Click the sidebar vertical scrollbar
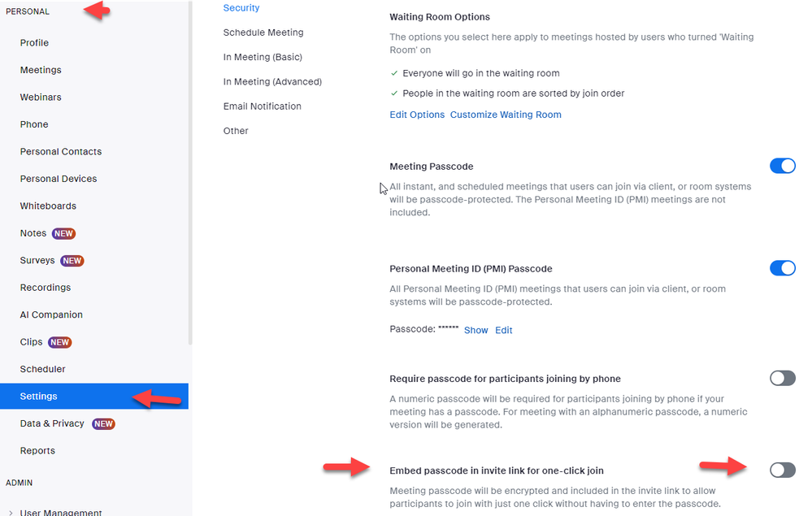This screenshot has height=516, width=812. 190,163
